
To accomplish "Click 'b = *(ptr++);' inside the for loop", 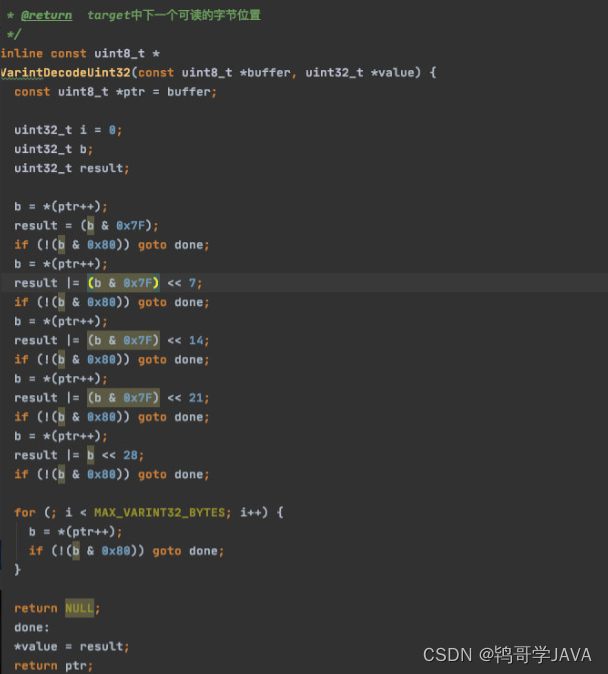I will point(75,532).
